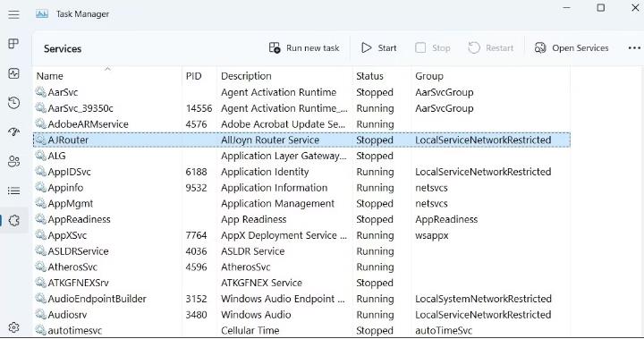644x339 pixels.
Task: Click the LocalSystemNetworkRestricted group cell
Action: coord(483,299)
